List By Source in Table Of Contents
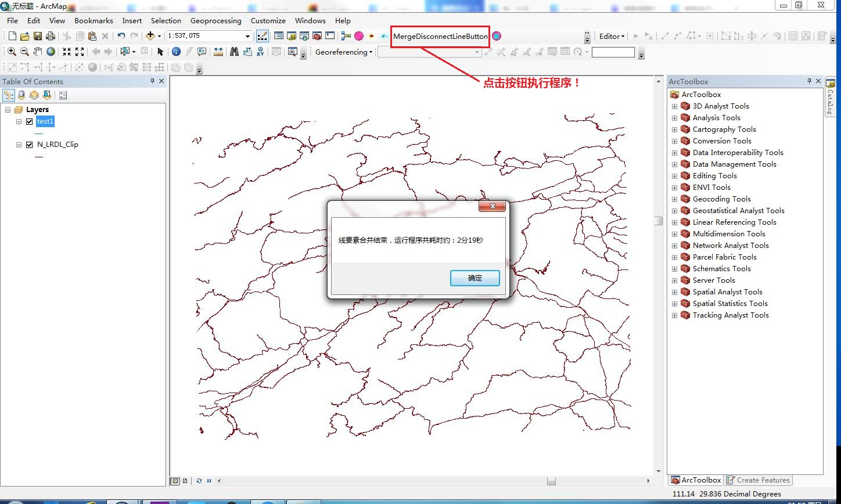 pyautogui.click(x=21, y=95)
